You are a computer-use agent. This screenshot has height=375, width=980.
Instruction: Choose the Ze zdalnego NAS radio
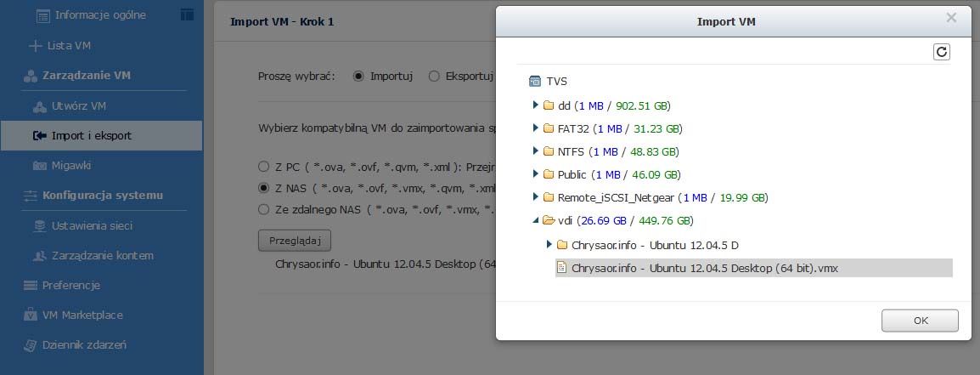click(x=264, y=208)
